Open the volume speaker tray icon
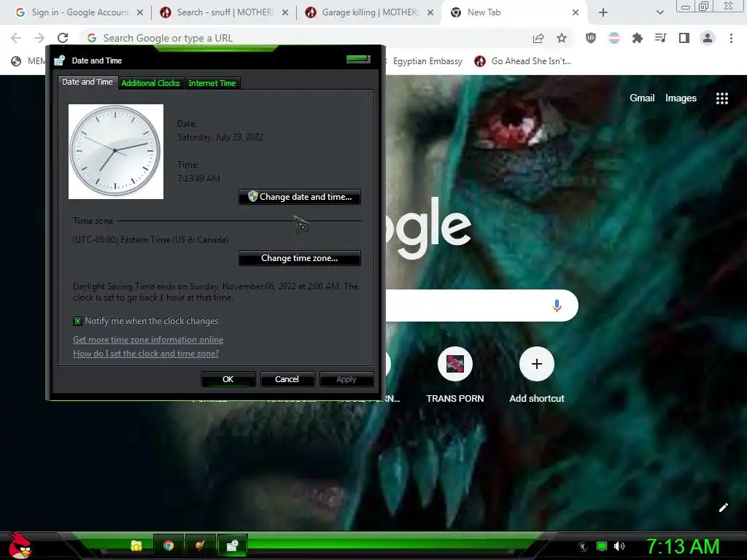Image resolution: width=747 pixels, height=560 pixels. tap(619, 546)
